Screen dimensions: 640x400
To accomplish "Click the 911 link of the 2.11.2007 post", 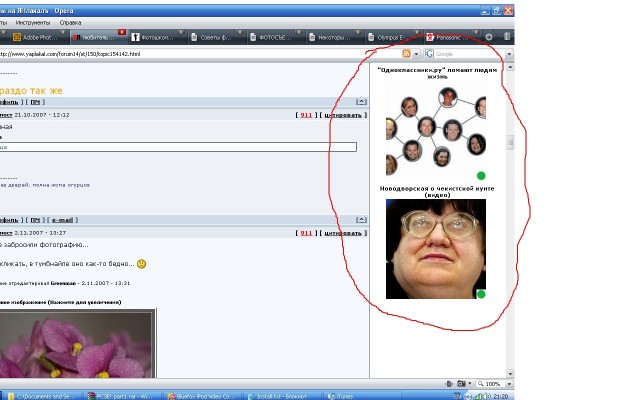I will pos(306,233).
